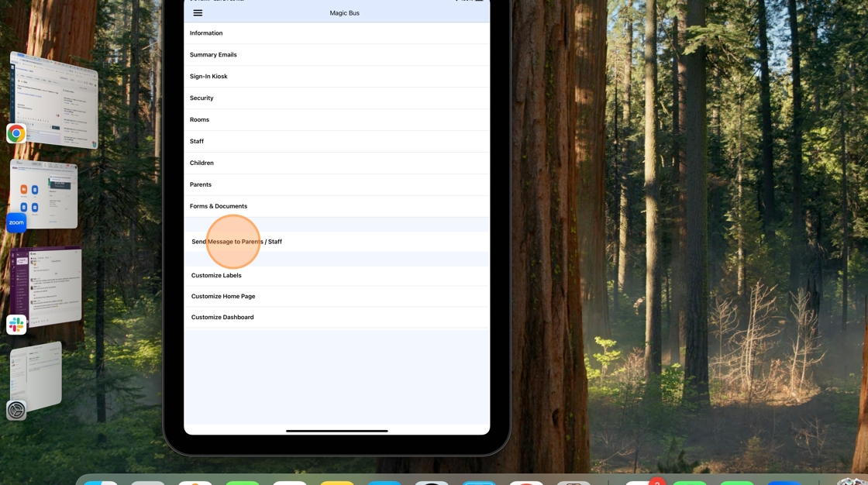Tap Send Message to Parents / Staff
The height and width of the screenshot is (485, 868).
tap(336, 242)
